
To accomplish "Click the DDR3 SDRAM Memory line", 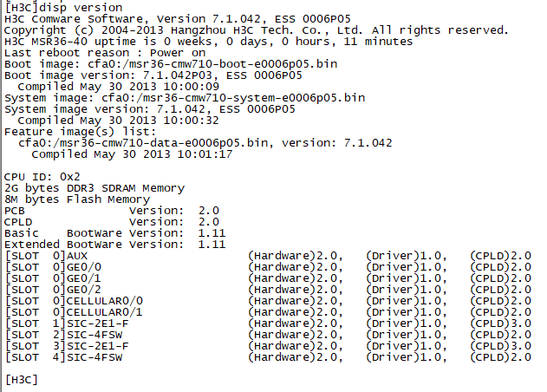I will click(x=94, y=187).
